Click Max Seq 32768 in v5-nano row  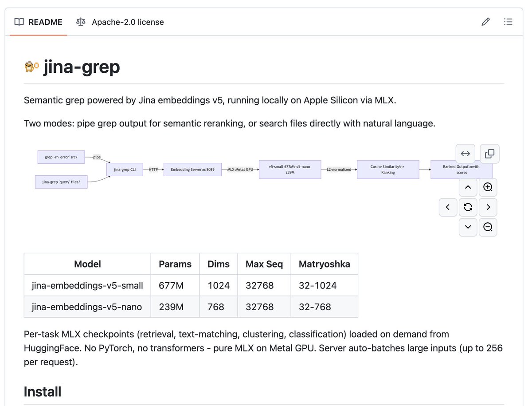tap(264, 307)
